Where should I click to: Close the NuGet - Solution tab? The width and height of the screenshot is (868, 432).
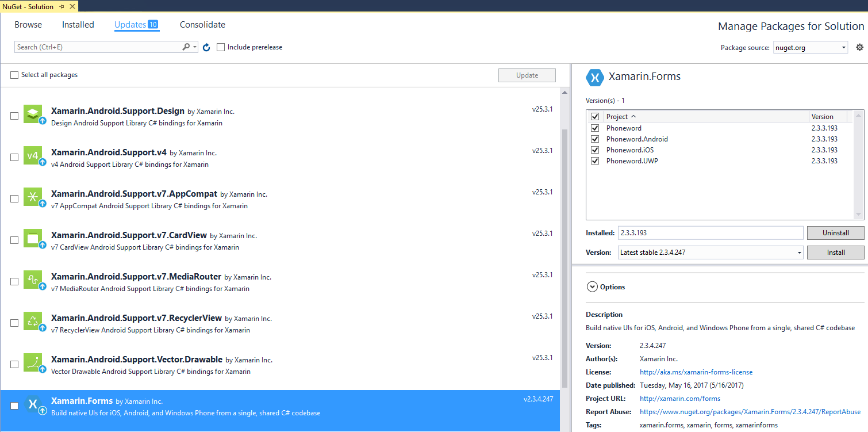tap(73, 7)
